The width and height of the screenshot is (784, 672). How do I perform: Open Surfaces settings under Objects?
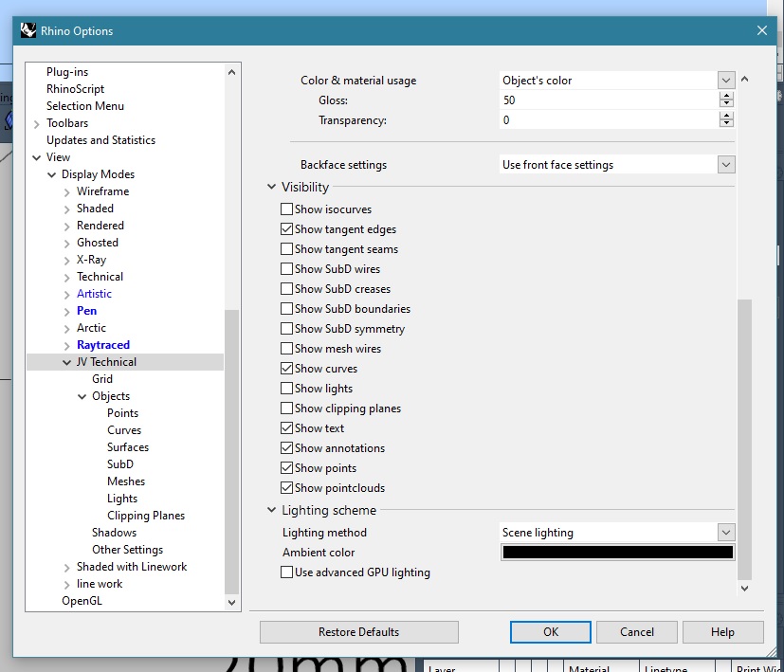pos(127,447)
